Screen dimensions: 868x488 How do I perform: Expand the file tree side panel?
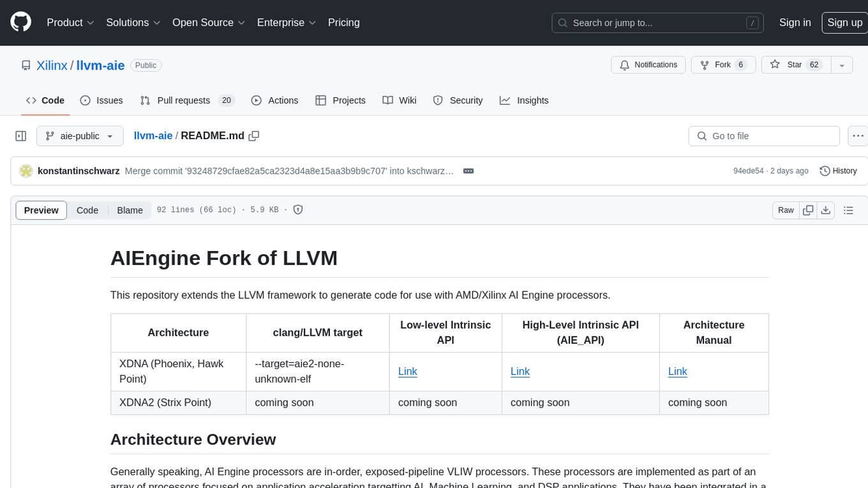click(x=20, y=136)
